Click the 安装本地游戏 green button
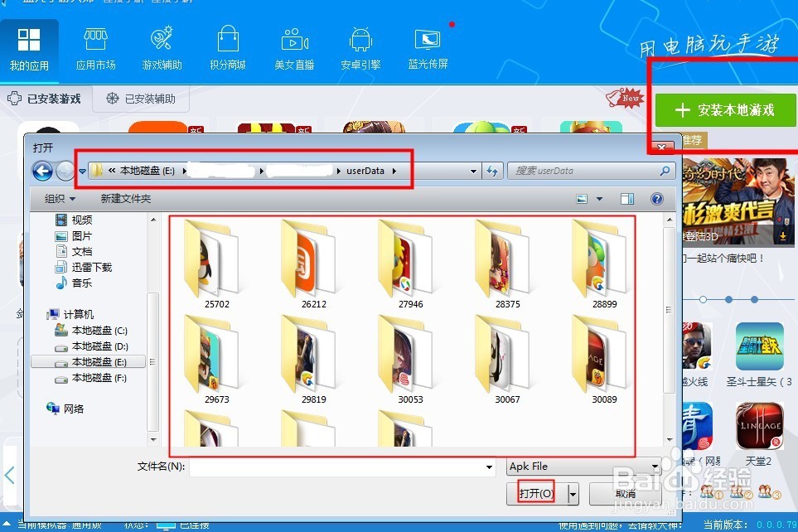Viewport: 798px width, 532px height. [x=725, y=110]
